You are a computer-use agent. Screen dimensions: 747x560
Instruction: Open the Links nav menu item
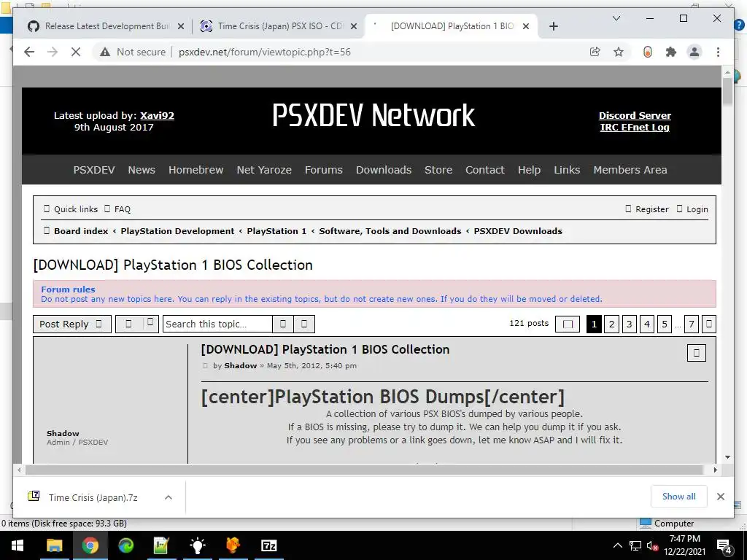click(567, 169)
